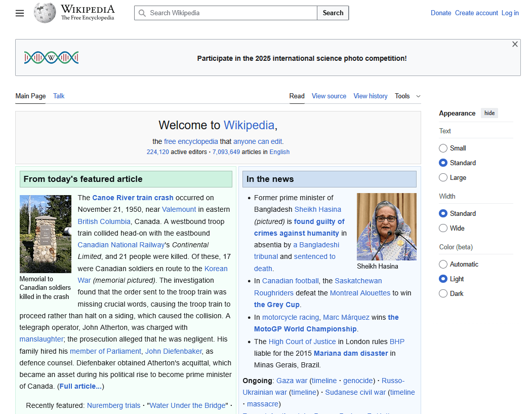Open the Grey Cup link
The image size is (532, 414).
[276, 305]
